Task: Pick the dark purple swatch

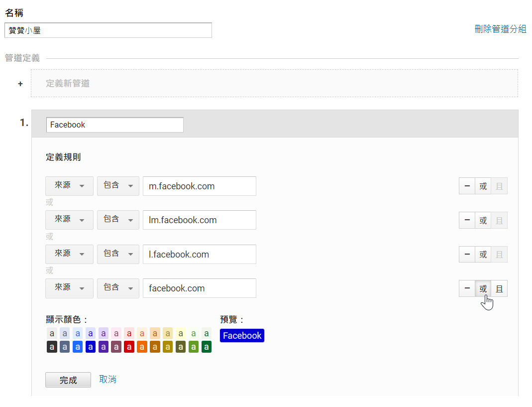Action: 104,347
